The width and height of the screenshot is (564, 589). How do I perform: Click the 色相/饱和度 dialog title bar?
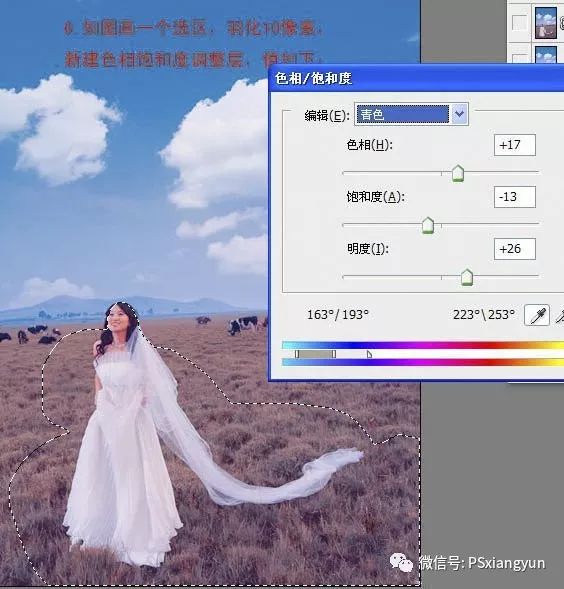click(x=416, y=78)
